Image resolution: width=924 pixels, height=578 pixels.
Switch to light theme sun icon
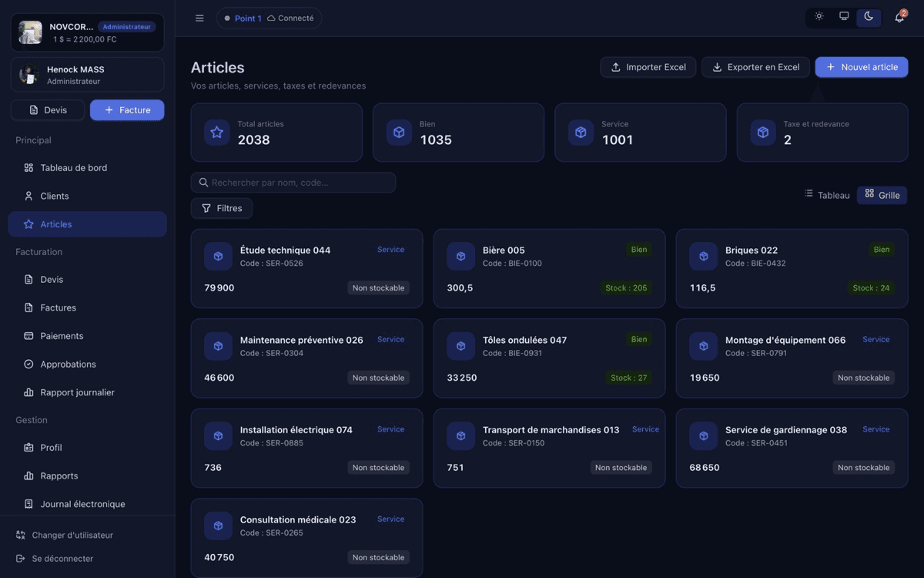pyautogui.click(x=819, y=17)
